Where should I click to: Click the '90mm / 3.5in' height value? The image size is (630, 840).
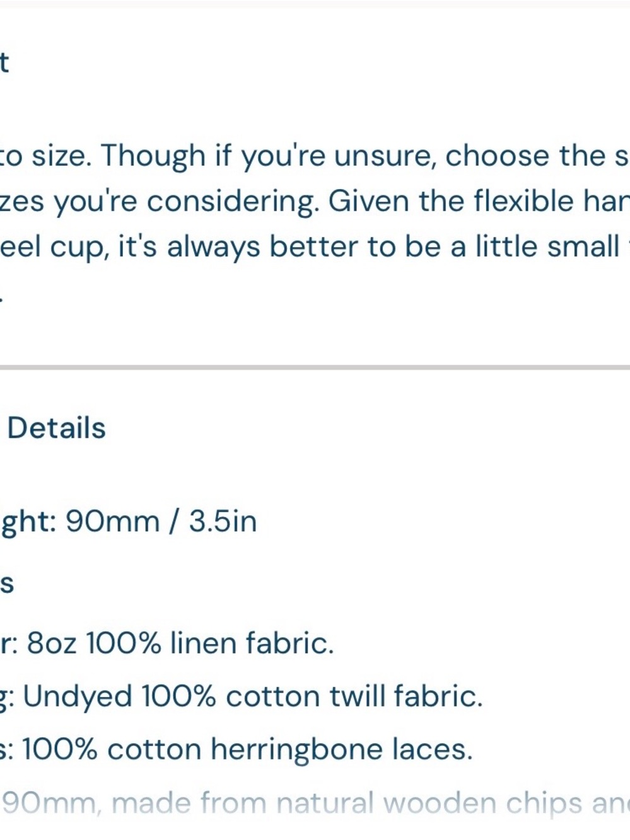click(x=161, y=521)
